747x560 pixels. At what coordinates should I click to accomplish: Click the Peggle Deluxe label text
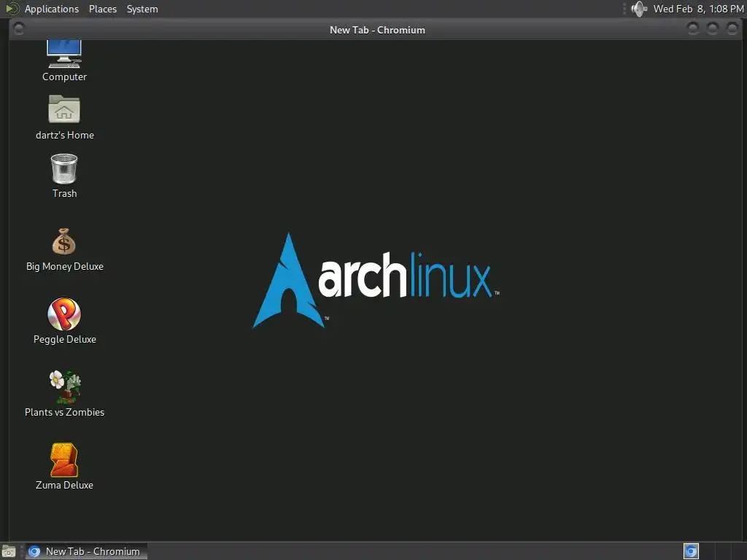point(65,339)
